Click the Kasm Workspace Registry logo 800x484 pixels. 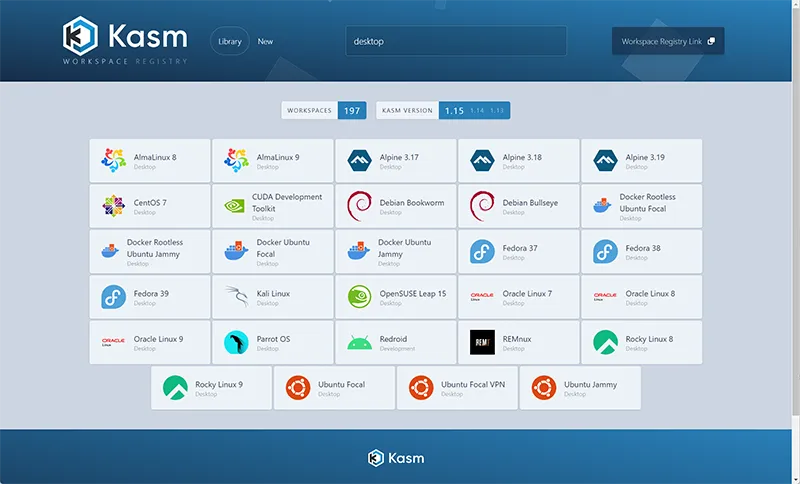(124, 41)
